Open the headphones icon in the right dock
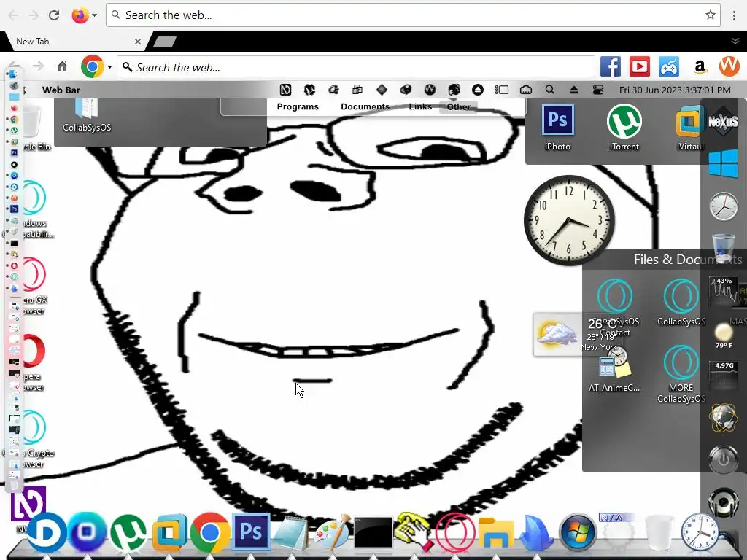The height and width of the screenshot is (560, 747). click(723, 502)
